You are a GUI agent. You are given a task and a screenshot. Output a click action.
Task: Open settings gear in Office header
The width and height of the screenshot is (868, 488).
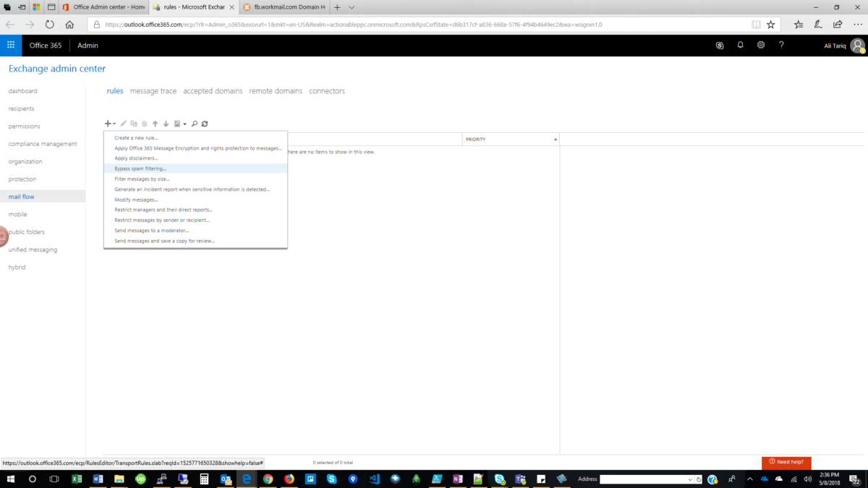tap(761, 45)
